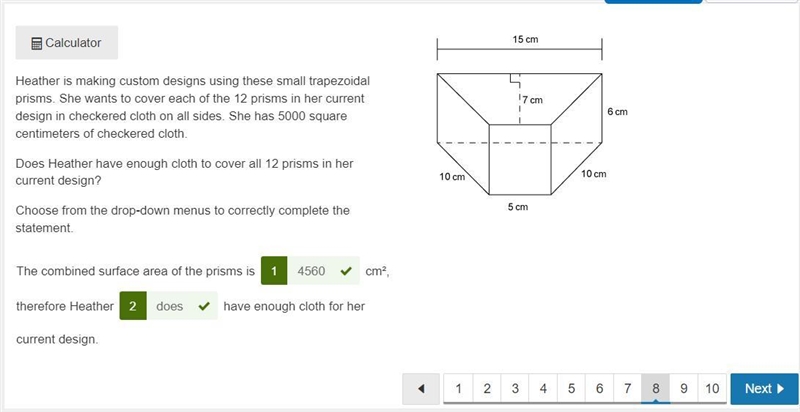Open dropdown 2 showing does

point(182,306)
